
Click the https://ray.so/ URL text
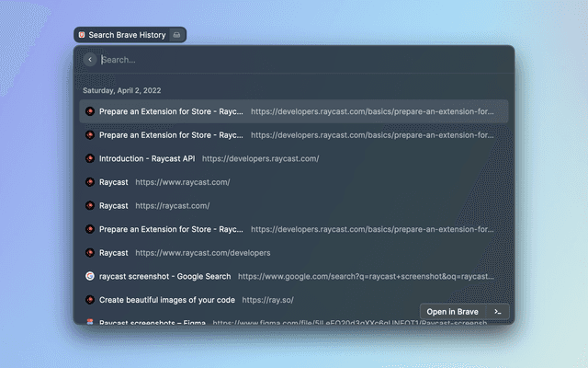pyautogui.click(x=268, y=300)
